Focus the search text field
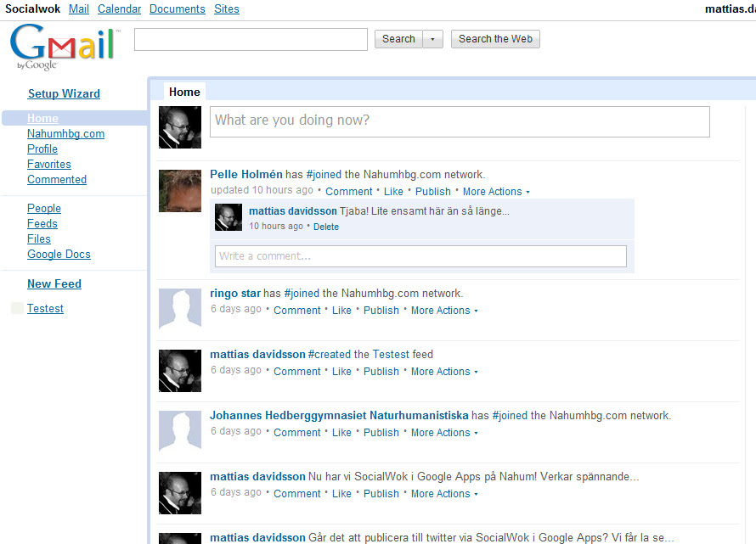The height and width of the screenshot is (544, 756). pyautogui.click(x=251, y=40)
